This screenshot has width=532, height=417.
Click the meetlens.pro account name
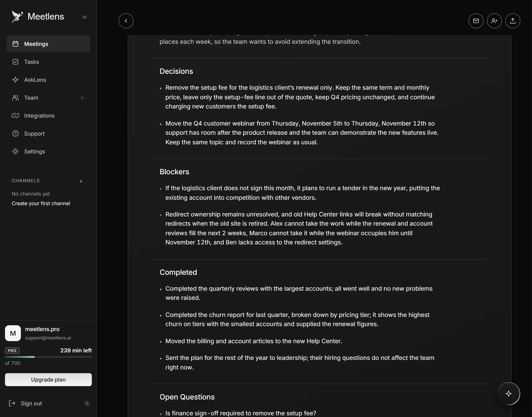tap(42, 329)
